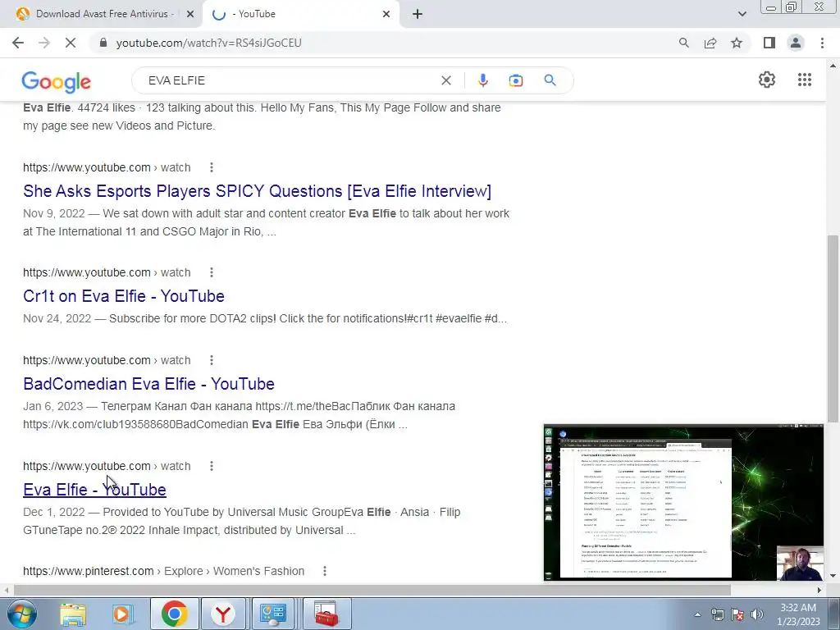The height and width of the screenshot is (630, 840).
Task: Start voice search with microphone
Action: tap(482, 80)
